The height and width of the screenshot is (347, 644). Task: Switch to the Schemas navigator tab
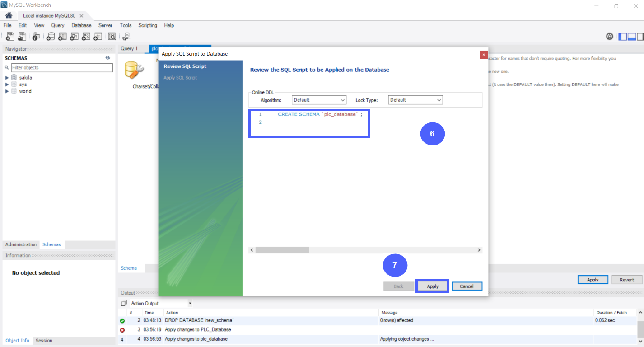51,244
